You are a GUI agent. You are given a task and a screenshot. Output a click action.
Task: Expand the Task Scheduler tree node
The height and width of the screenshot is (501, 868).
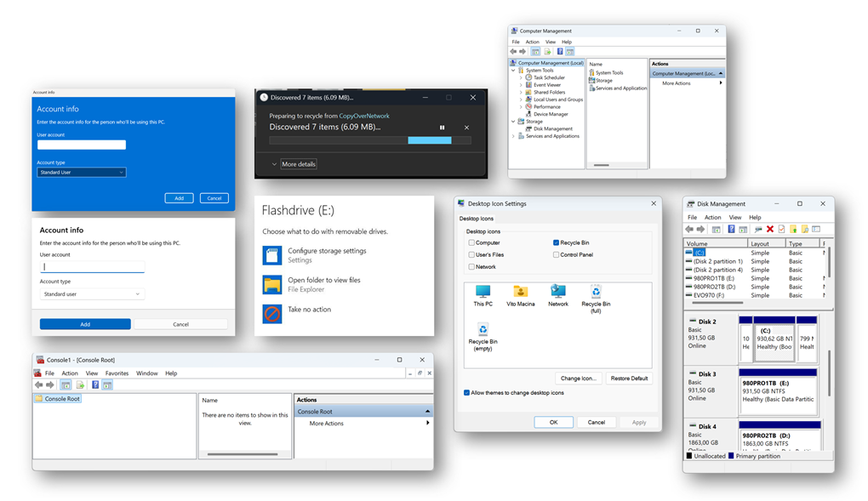pos(521,77)
